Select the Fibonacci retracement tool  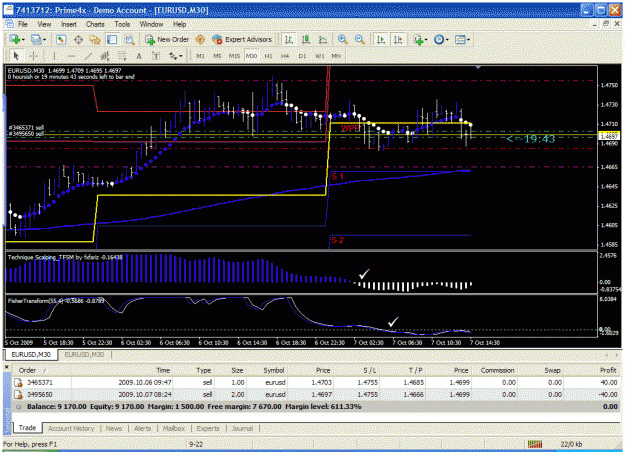122,56
